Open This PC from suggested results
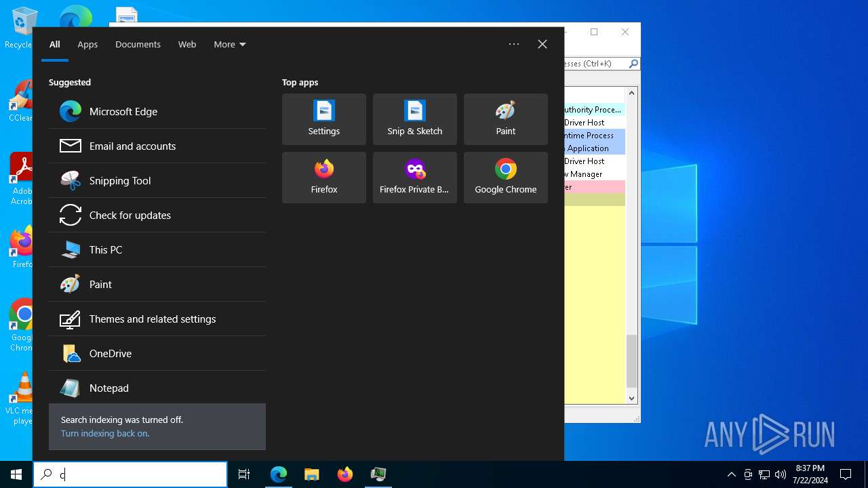868x488 pixels. click(x=157, y=250)
